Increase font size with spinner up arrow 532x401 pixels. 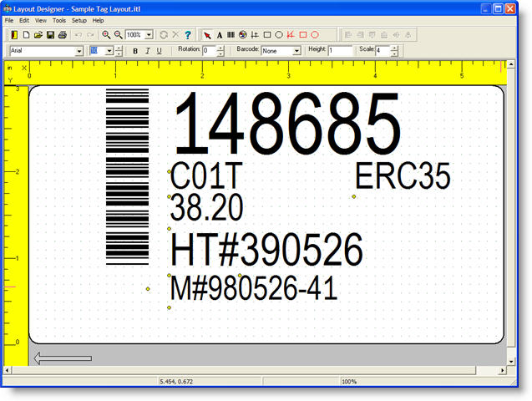[119, 48]
